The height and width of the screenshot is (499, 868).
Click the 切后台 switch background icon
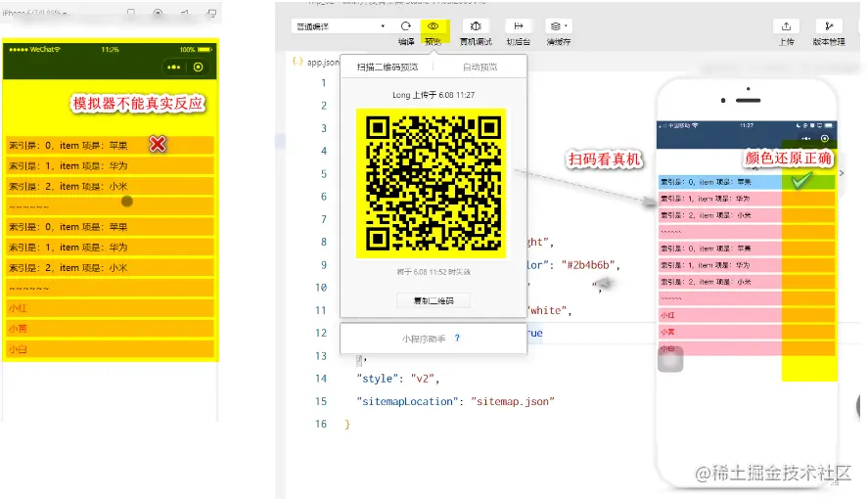(x=519, y=26)
